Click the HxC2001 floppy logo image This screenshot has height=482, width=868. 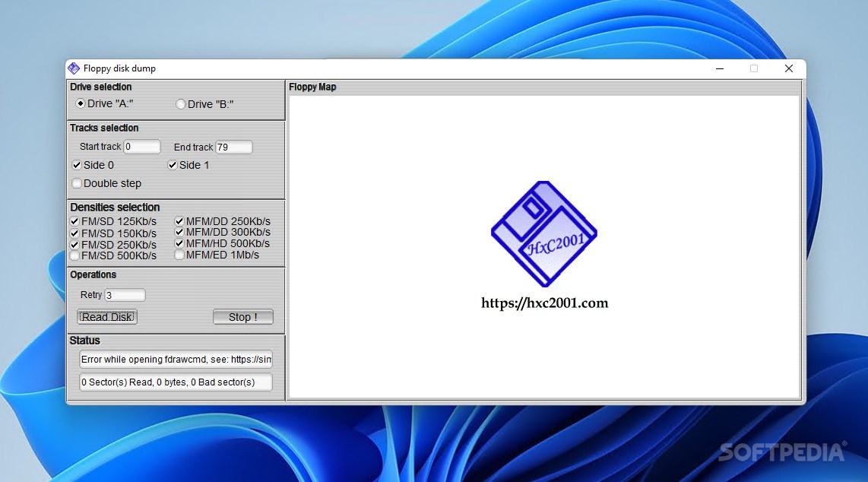pyautogui.click(x=543, y=234)
